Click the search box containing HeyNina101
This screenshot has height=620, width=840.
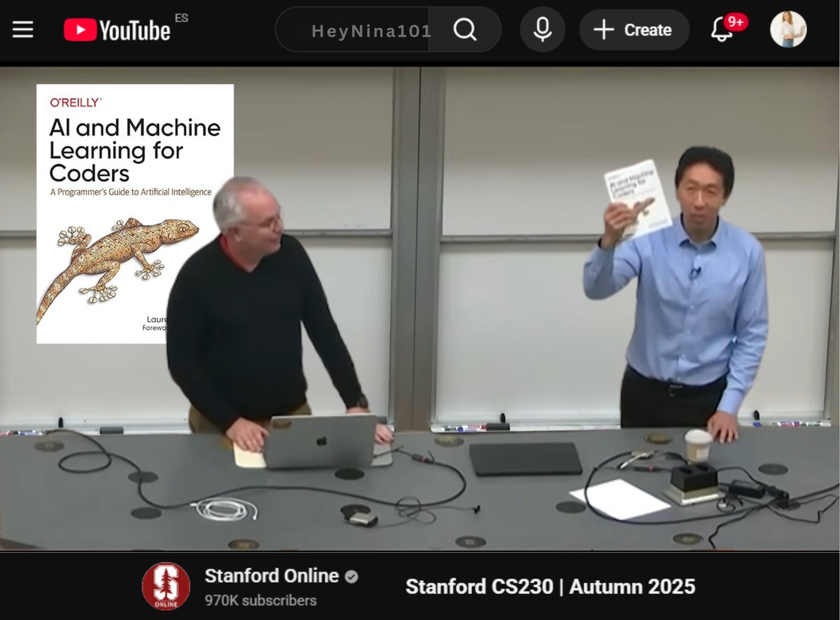[353, 30]
